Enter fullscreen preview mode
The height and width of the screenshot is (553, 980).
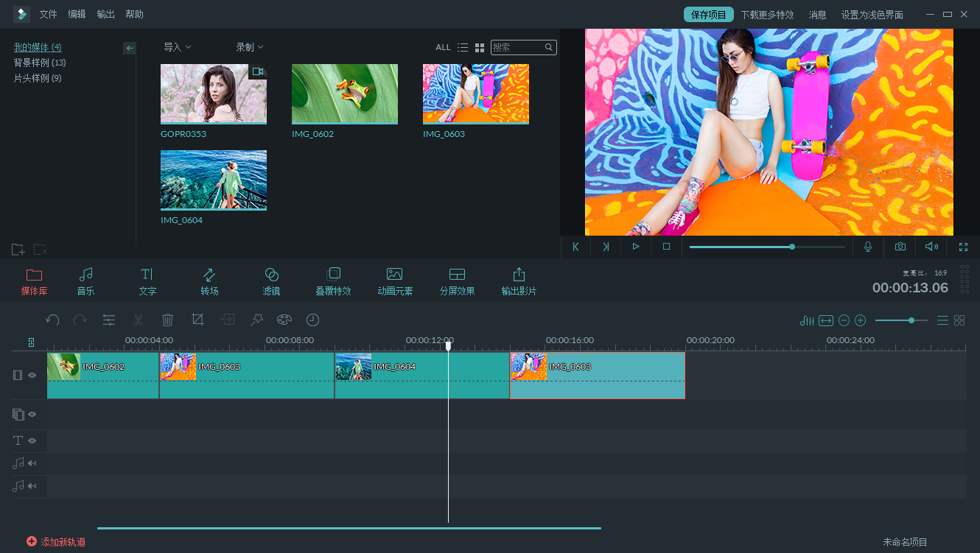pos(963,247)
